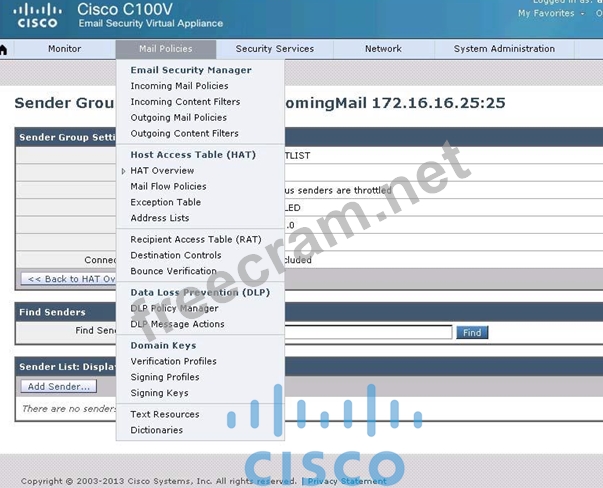This screenshot has width=603, height=488.
Task: Click the Cisco logo icon
Action: [x=36, y=15]
